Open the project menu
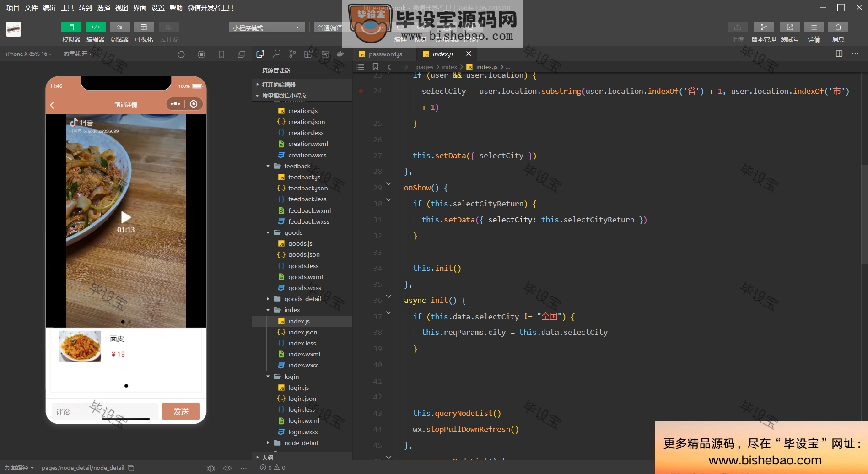868x474 pixels. [x=13, y=8]
